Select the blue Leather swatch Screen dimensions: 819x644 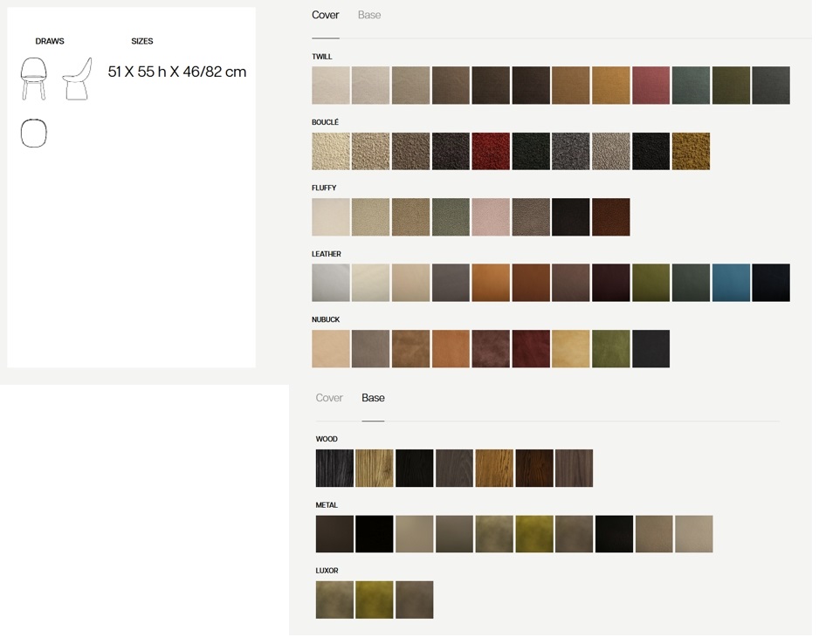coord(732,283)
